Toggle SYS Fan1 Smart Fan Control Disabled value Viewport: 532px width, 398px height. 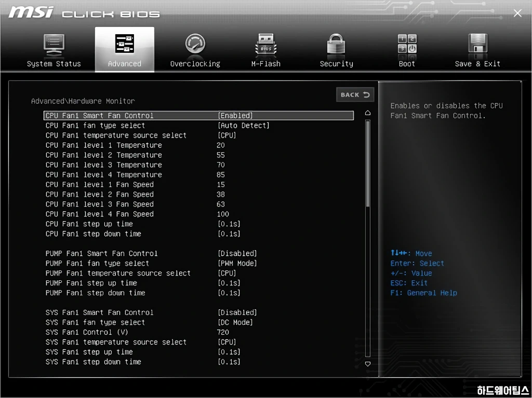pyautogui.click(x=237, y=312)
